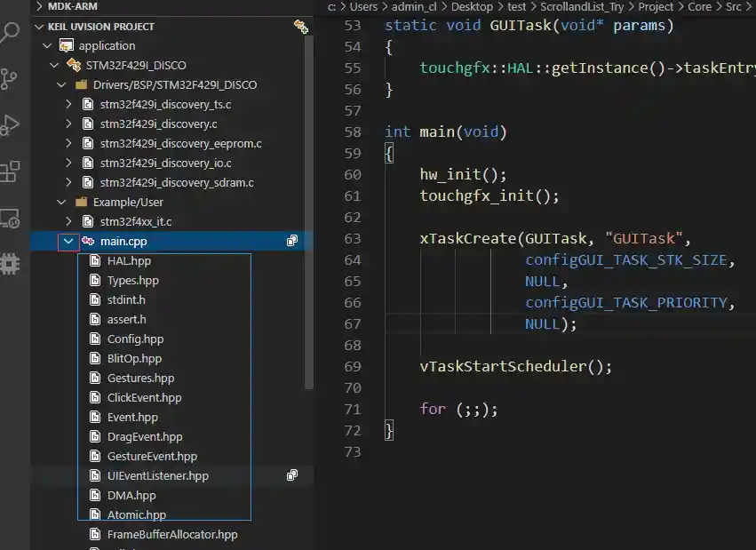Viewport: 756px width, 550px height.
Task: Collapse the Drivers/BSP/STM32F429I_DISCO folder
Action: pyautogui.click(x=60, y=84)
